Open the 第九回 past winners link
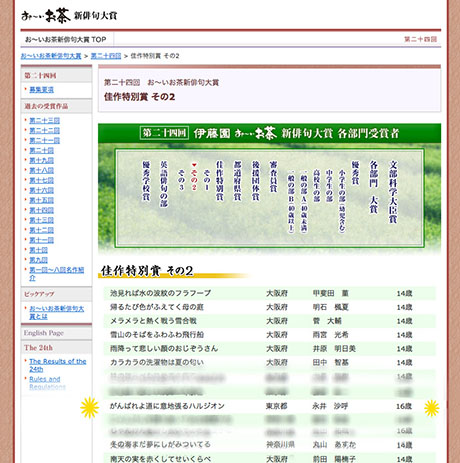This screenshot has height=463, width=460. [x=39, y=260]
